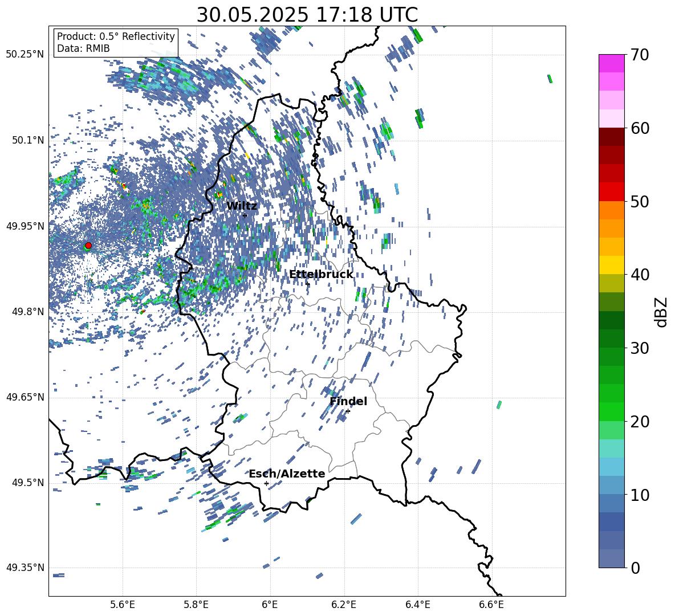Click the 49.8°N latitude label
Image resolution: width=675 pixels, height=616 pixels.
[28, 312]
